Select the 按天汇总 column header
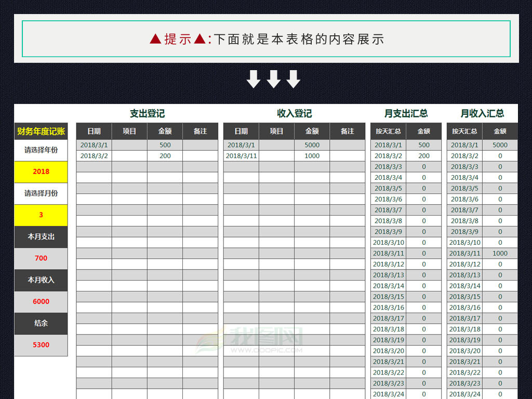The width and height of the screenshot is (532, 399). (x=388, y=131)
